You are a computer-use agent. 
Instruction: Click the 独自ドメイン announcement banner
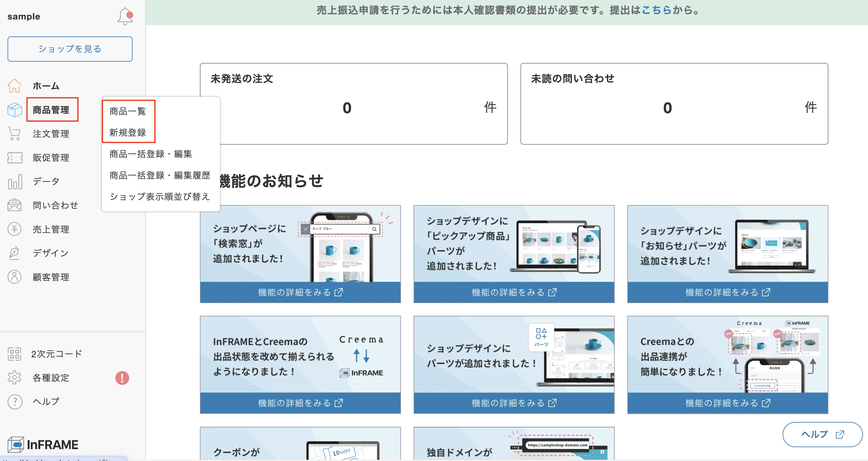(514, 443)
